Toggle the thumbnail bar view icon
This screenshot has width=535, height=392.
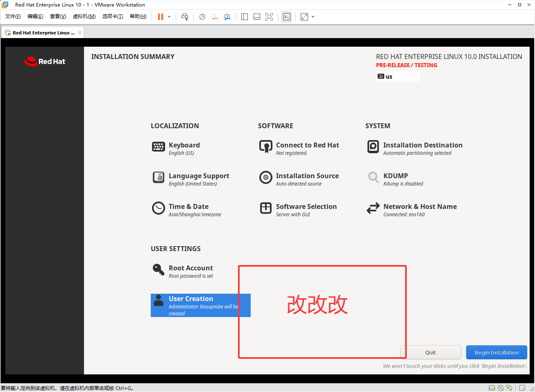pos(257,17)
